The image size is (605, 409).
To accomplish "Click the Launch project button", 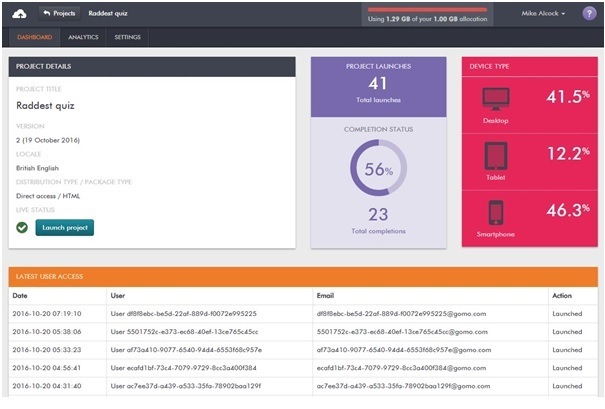I will (x=65, y=228).
